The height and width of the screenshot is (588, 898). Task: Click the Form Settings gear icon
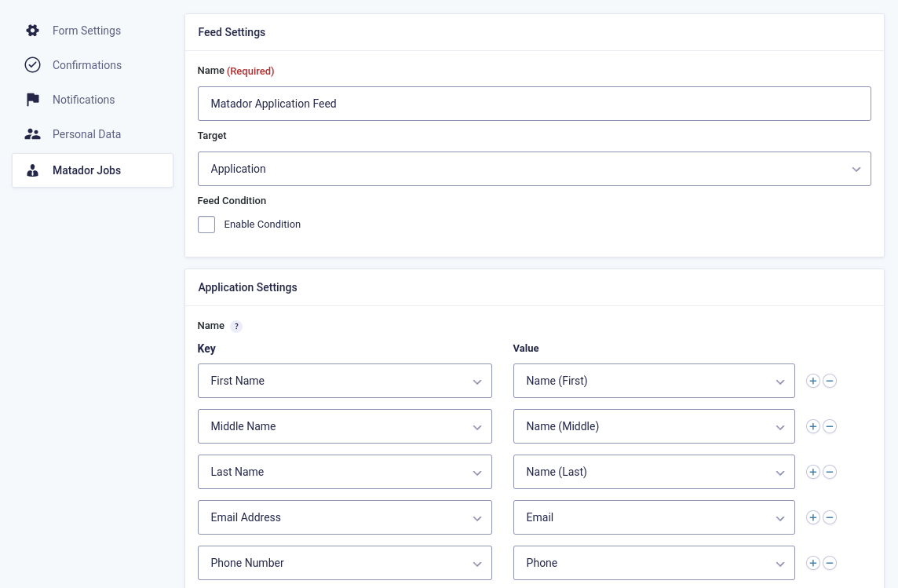[x=33, y=31]
